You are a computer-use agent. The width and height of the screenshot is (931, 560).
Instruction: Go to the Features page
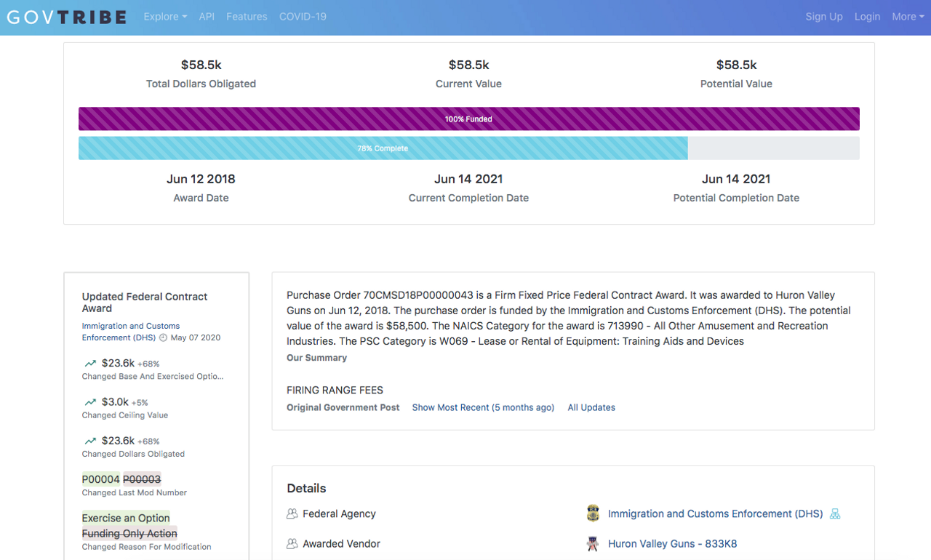247,17
